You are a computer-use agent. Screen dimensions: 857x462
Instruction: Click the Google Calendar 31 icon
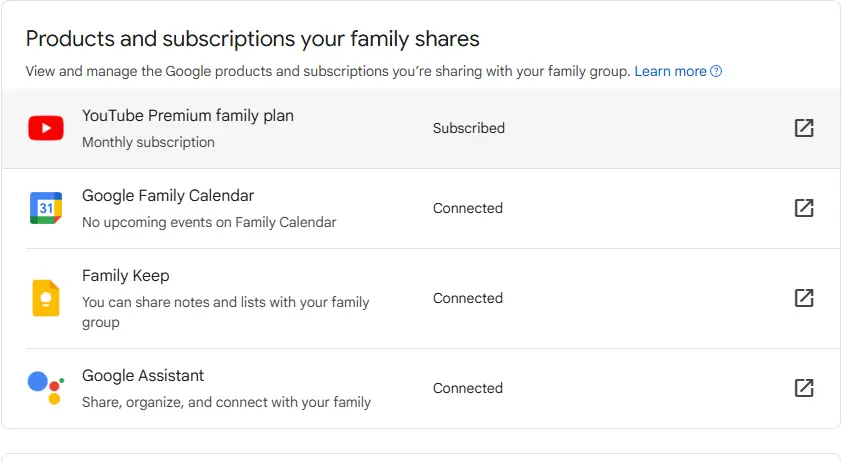[x=46, y=208]
